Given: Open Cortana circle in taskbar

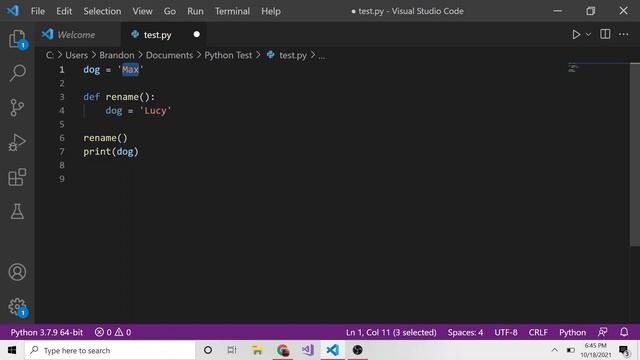Looking at the screenshot, I should 208,350.
